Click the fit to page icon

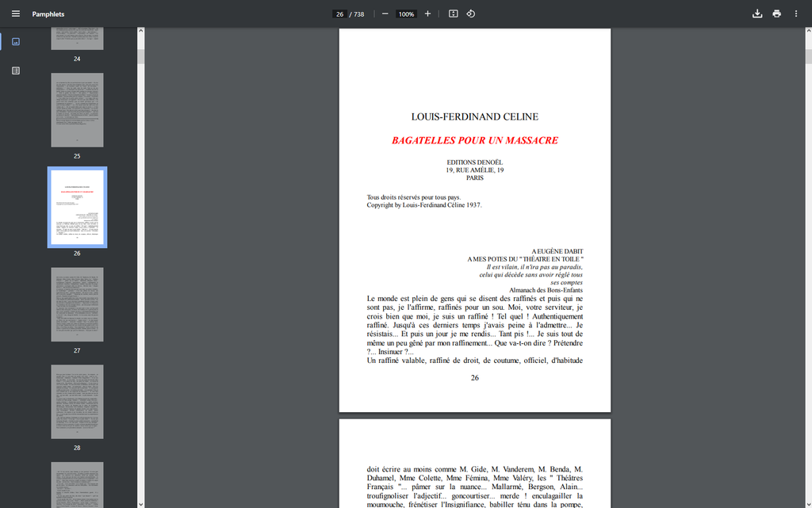point(454,14)
